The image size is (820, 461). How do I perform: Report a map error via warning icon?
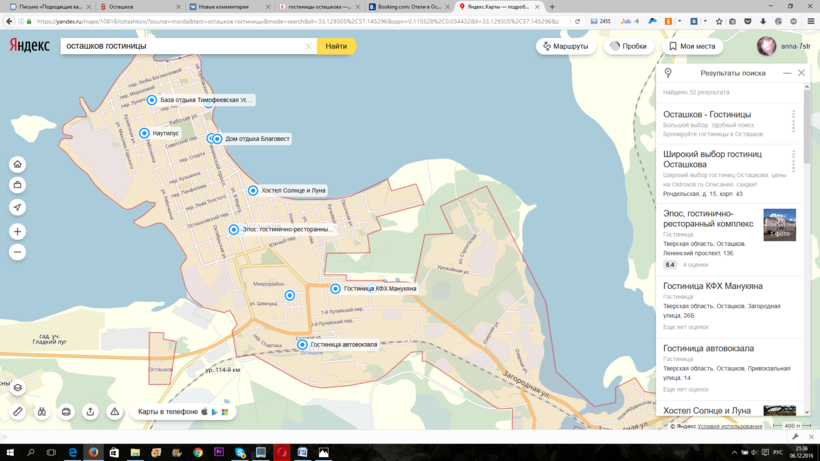(x=114, y=412)
